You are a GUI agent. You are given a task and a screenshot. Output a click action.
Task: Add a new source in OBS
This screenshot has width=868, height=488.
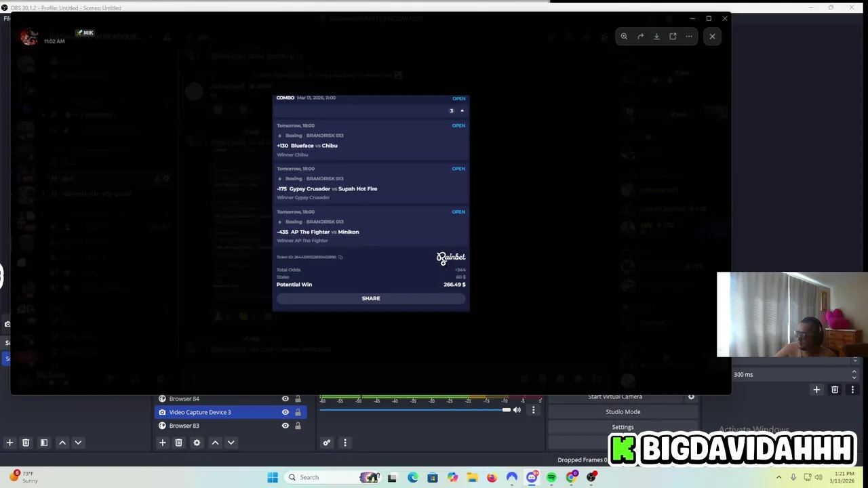162,443
